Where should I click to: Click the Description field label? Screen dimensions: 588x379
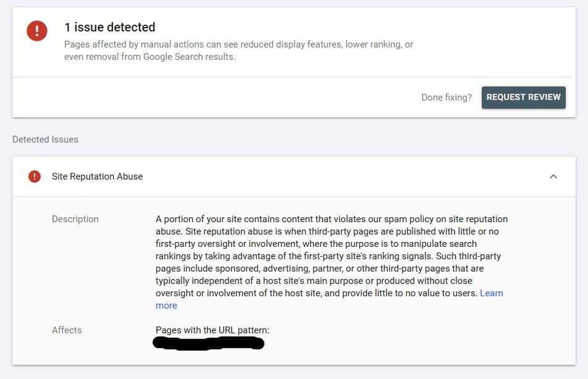[x=75, y=219]
